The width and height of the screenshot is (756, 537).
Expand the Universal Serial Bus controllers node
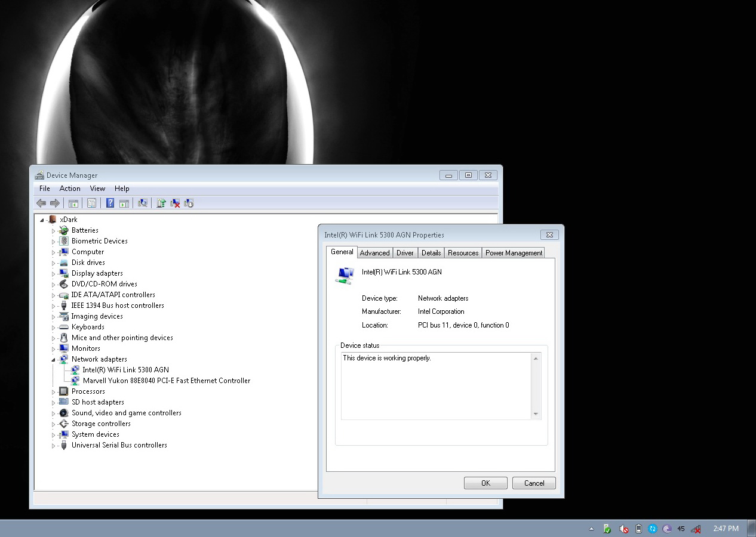[53, 446]
